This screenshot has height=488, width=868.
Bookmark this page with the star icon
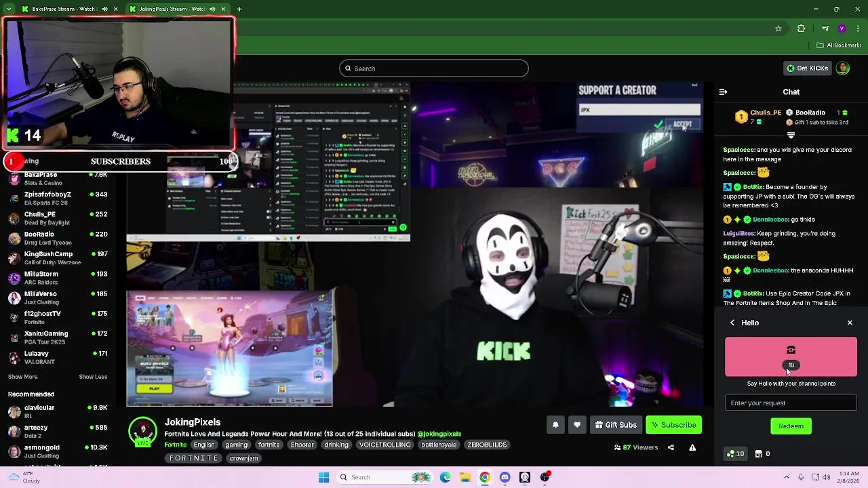[778, 28]
